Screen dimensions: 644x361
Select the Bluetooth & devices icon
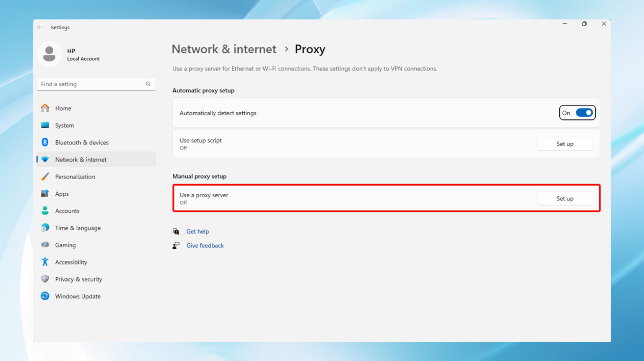45,142
